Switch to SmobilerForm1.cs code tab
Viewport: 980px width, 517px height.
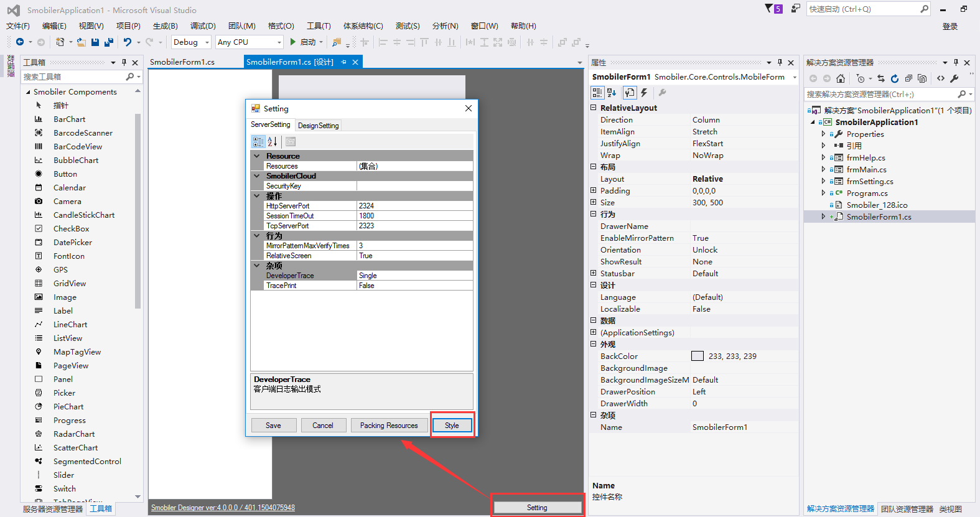[182, 62]
